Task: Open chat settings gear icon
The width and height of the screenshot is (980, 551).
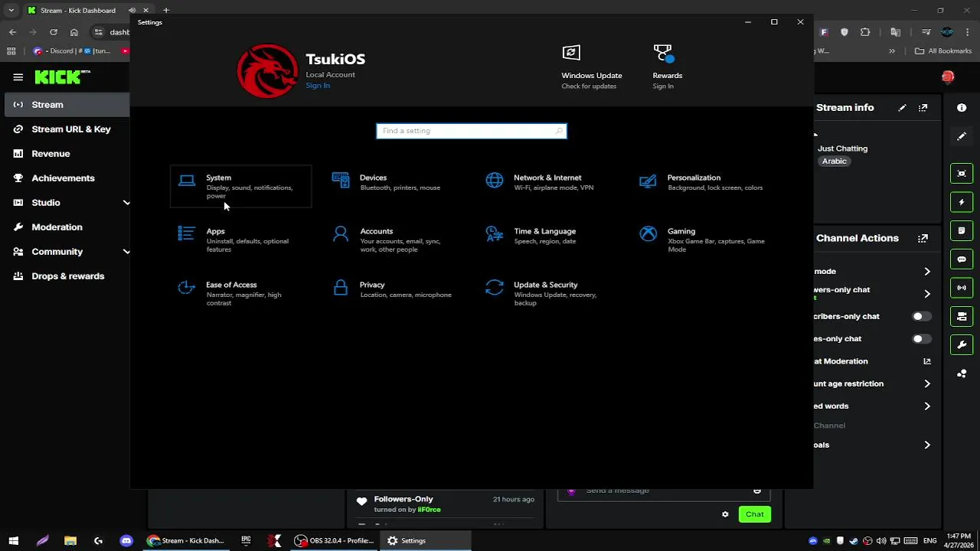Action: (725, 514)
